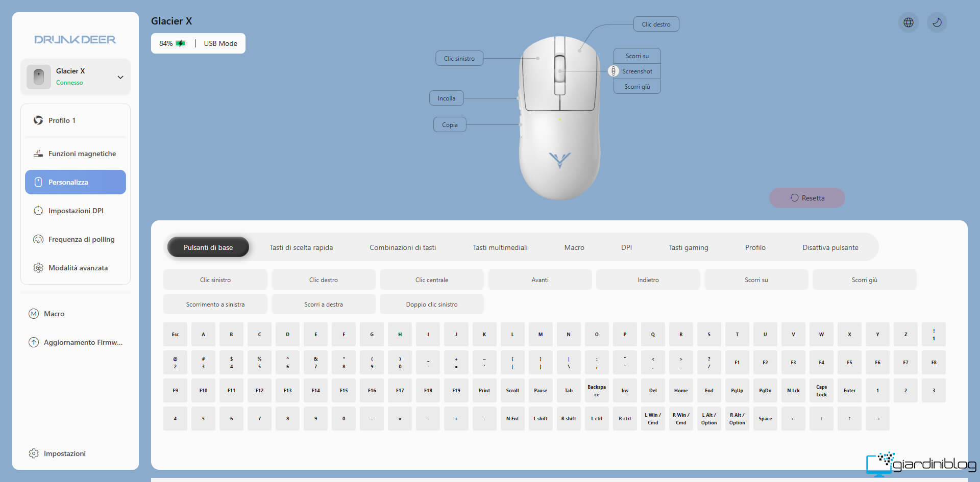
Task: Click the Profilo 1 sync icon
Action: point(38,120)
